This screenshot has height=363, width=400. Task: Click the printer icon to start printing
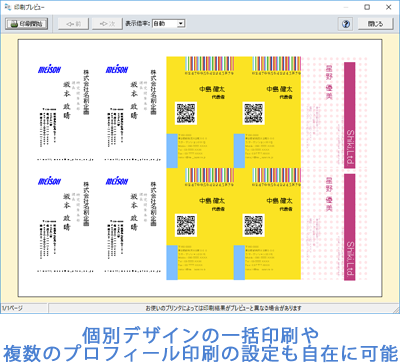point(14,24)
